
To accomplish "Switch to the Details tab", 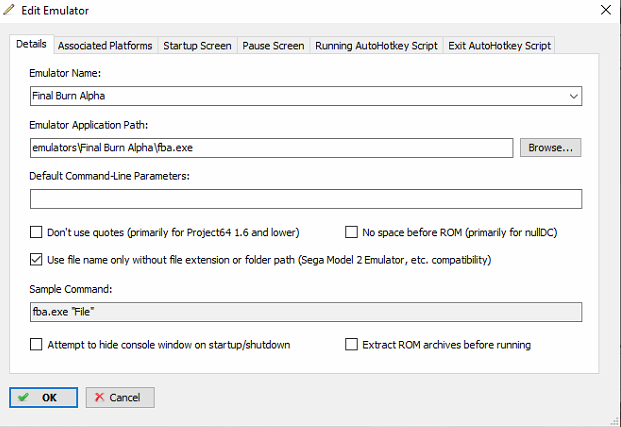I will pos(31,44).
